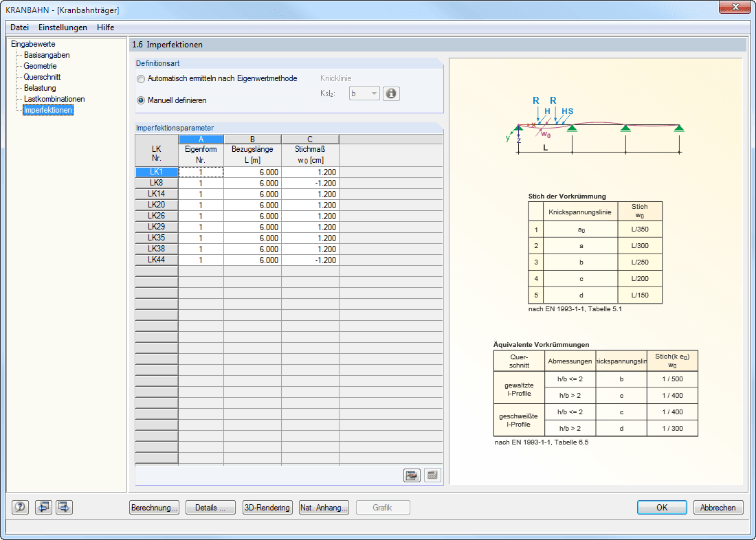Go to the next input table icon
Screen dimensions: 756x540
pos(64,507)
